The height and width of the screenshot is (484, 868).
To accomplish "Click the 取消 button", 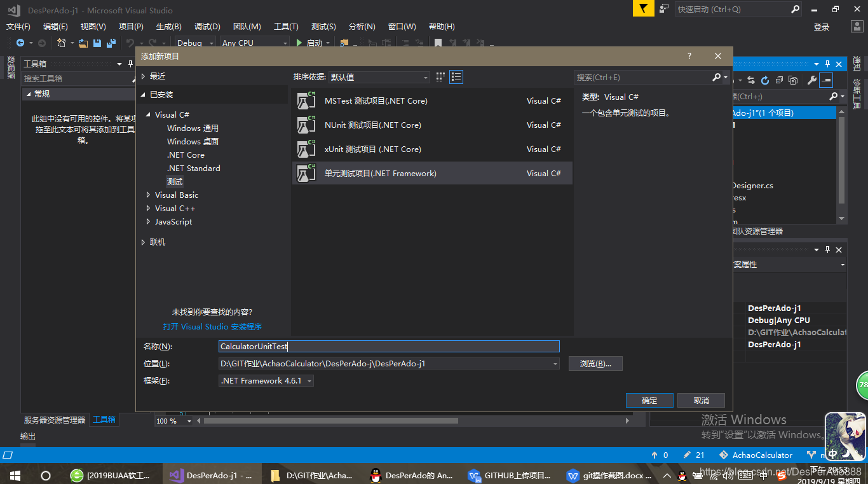I will pyautogui.click(x=702, y=400).
